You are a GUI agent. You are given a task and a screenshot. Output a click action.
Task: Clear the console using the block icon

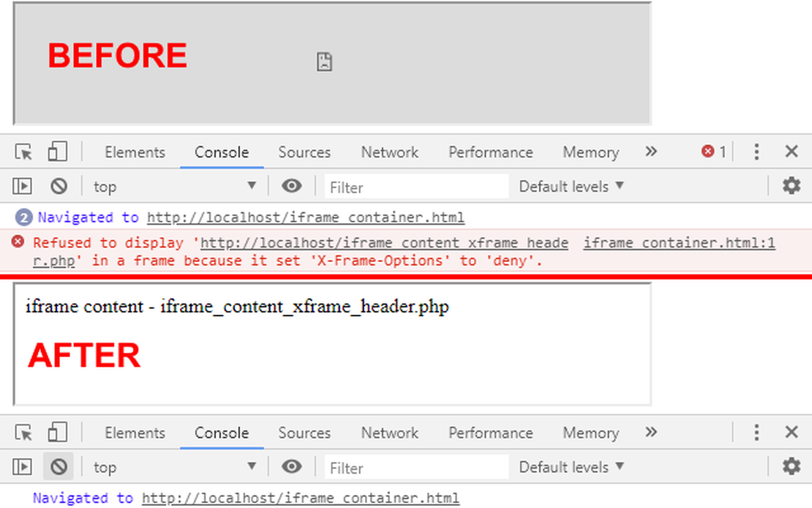[59, 186]
